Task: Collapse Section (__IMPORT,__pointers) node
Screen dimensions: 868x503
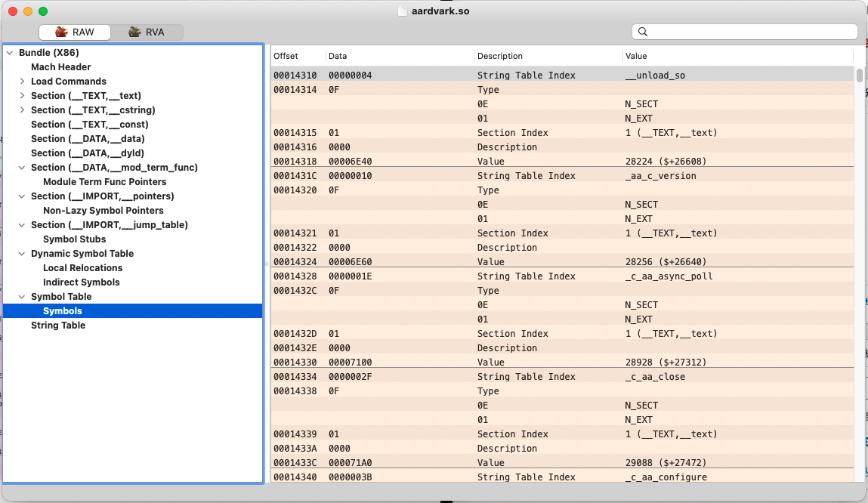Action: coord(22,196)
